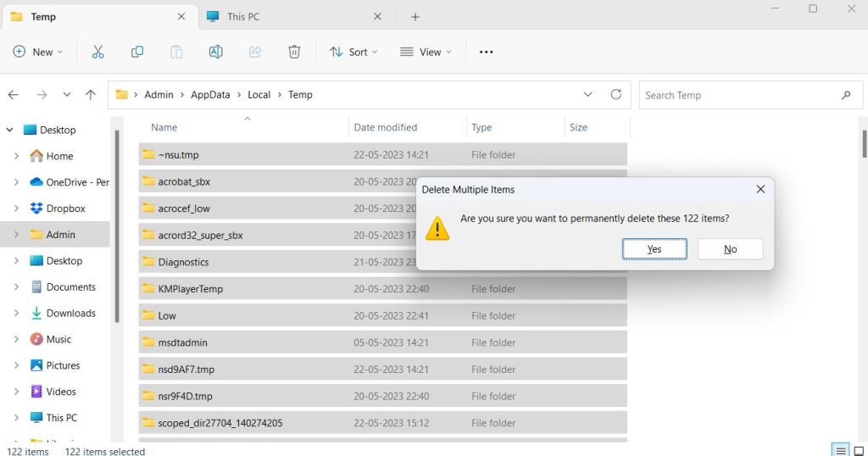
Task: Click AppData in the address breadcrumb
Action: (210, 95)
